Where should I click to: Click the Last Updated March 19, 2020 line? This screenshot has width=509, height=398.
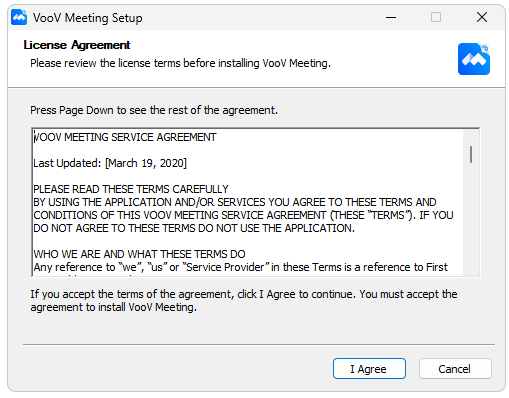pyautogui.click(x=110, y=163)
